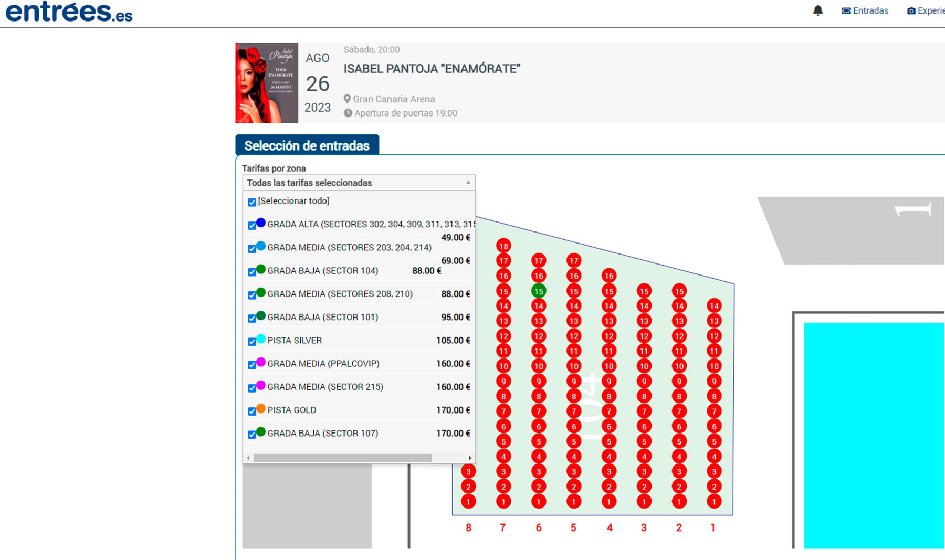Image resolution: width=945 pixels, height=560 pixels.
Task: Uncheck GRADA BAJA (SECTOR 101) checkbox
Action: [252, 318]
